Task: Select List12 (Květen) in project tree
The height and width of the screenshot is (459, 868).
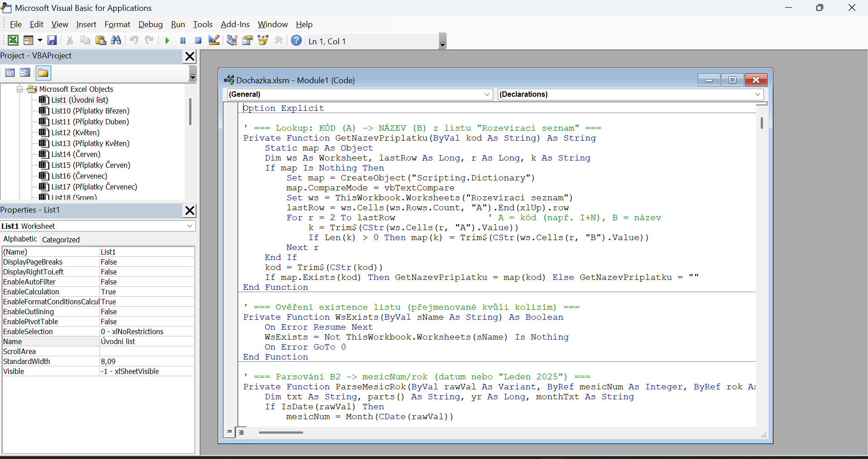Action: pos(75,132)
